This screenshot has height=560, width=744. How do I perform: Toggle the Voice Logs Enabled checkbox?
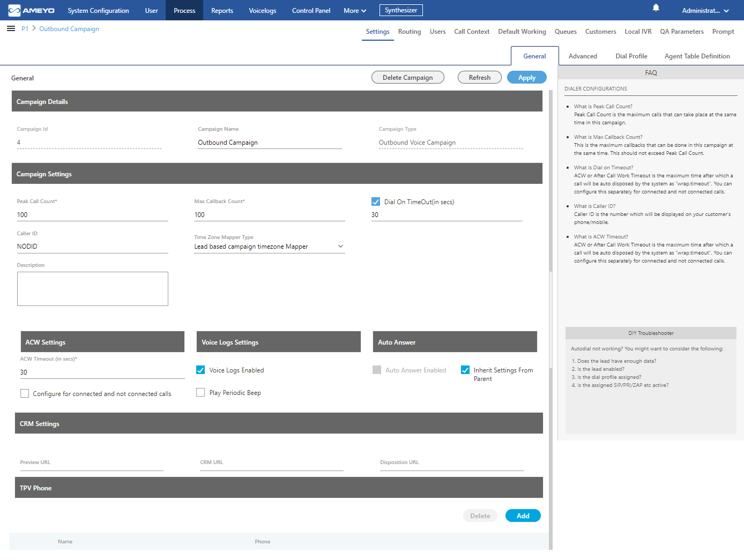coord(200,370)
